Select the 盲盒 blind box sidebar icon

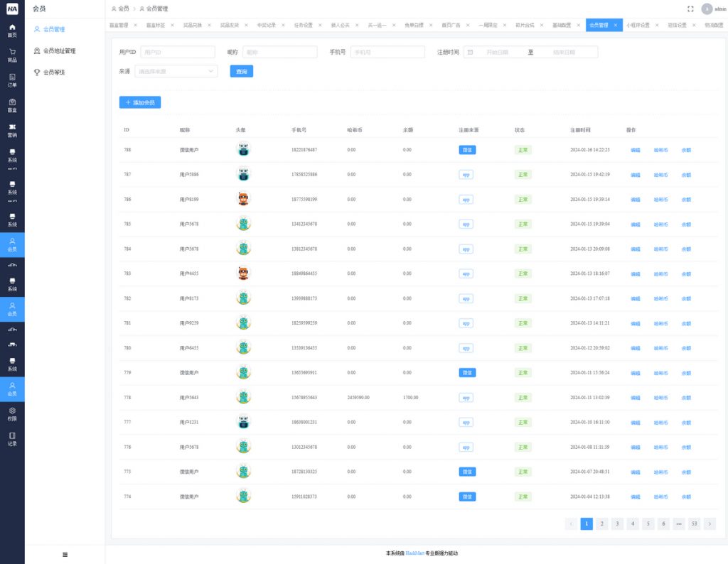tap(12, 105)
